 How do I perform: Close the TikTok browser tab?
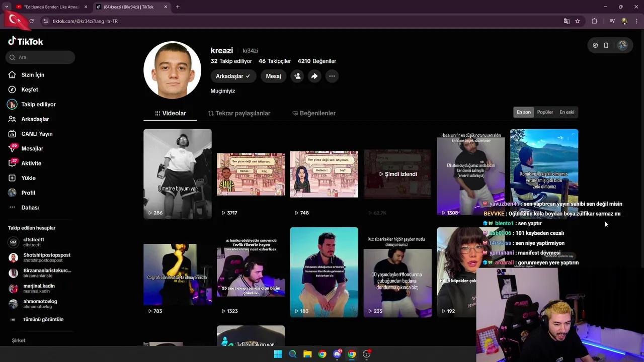[166, 7]
